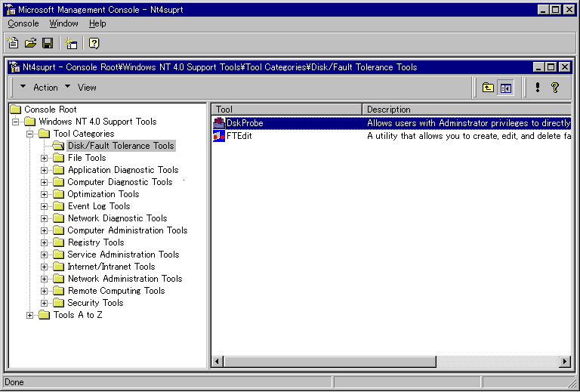Click the Open console folder icon
Viewport: 580px width, 392px height.
tap(30, 43)
